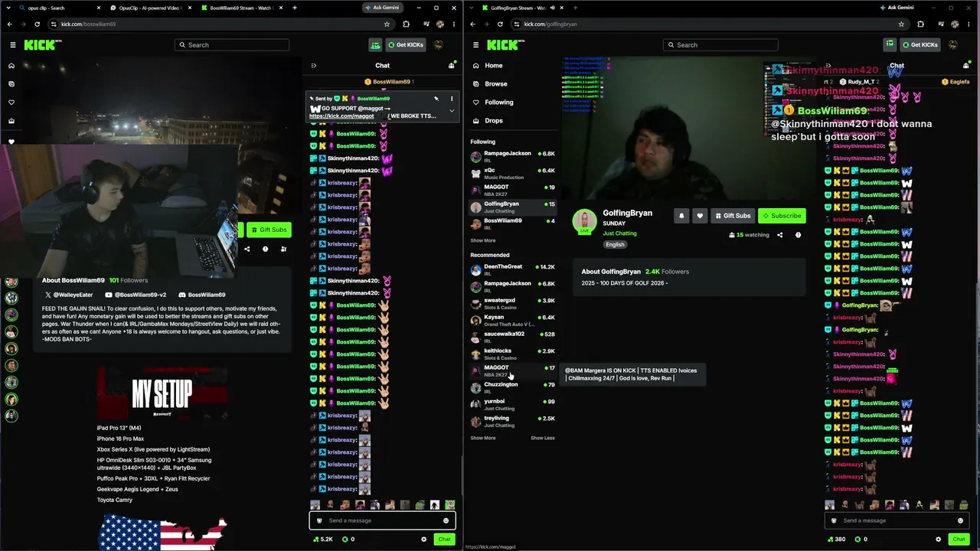
Task: Click green leaderboard icon beside Get KICKs, left window
Action: click(375, 45)
